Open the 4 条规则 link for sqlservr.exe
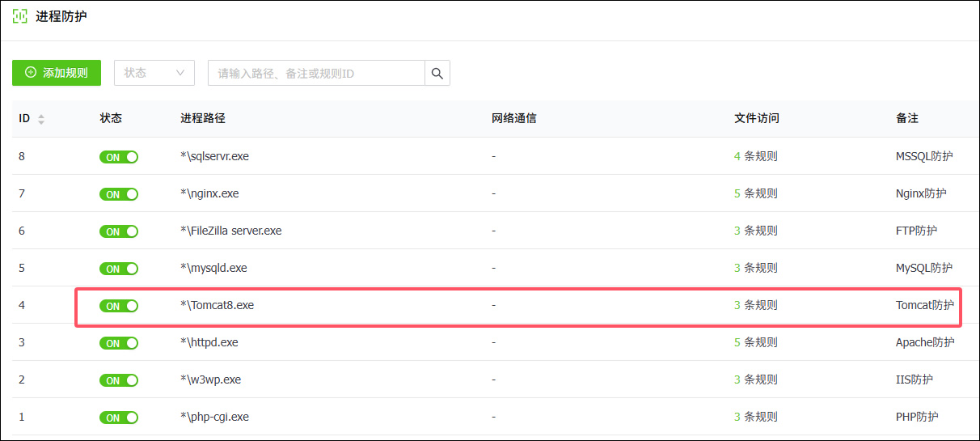Image resolution: width=980 pixels, height=441 pixels. pos(755,156)
